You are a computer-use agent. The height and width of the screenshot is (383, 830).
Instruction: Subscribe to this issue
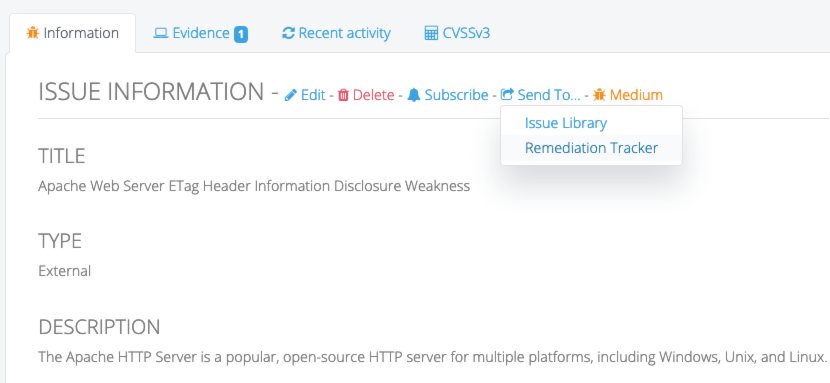coord(448,95)
